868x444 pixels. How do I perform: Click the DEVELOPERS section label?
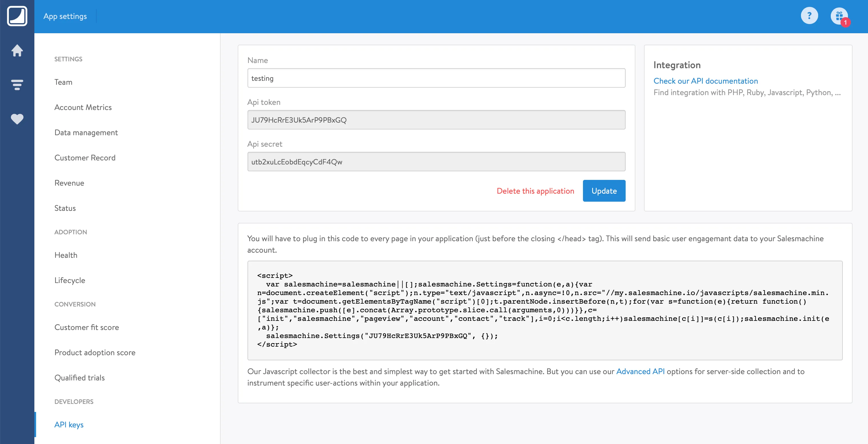click(74, 402)
